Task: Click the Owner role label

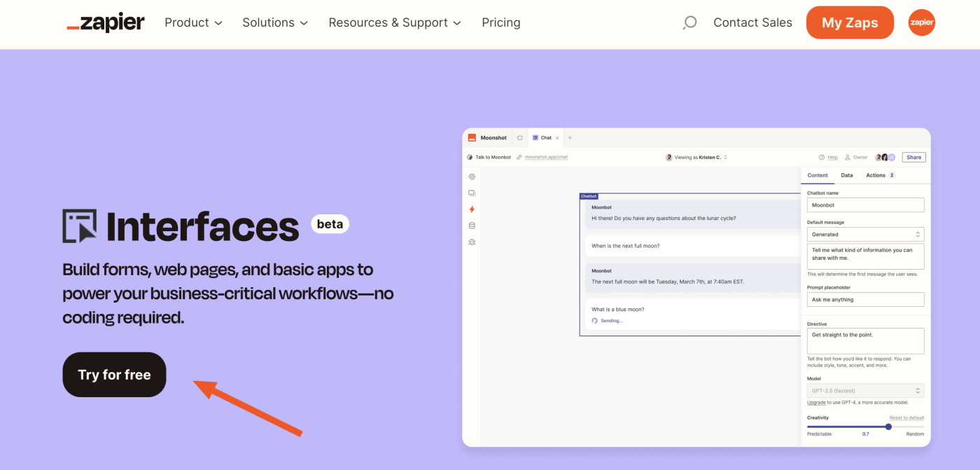Action: tap(860, 157)
